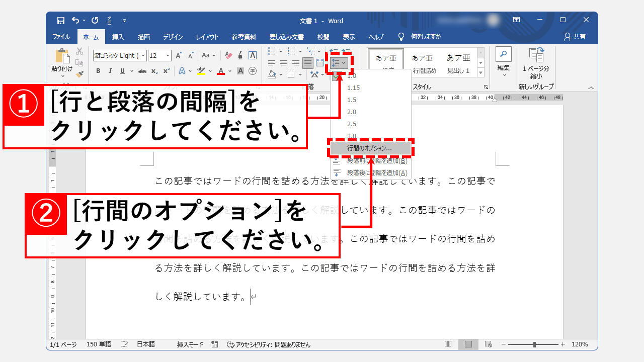Switch to the 校閲 tab

point(324,37)
